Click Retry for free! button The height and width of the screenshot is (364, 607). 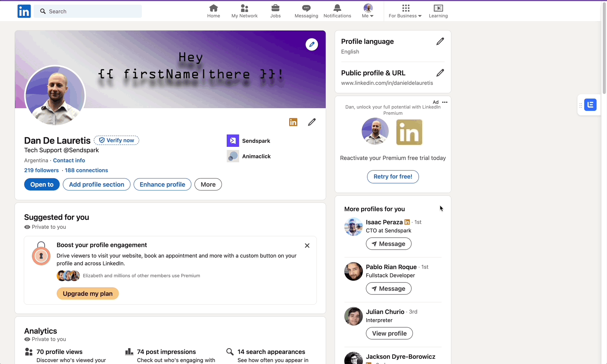click(393, 177)
